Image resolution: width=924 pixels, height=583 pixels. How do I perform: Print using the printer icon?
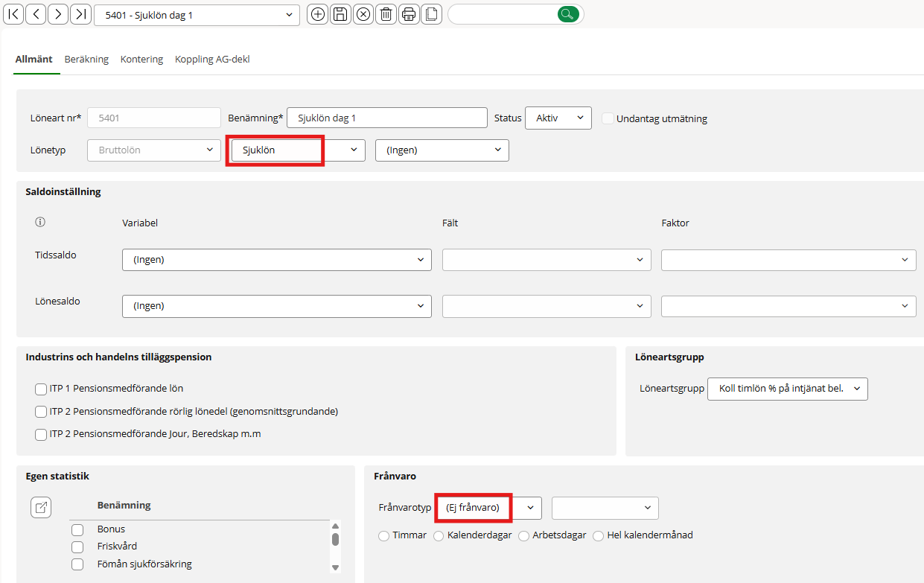point(408,14)
